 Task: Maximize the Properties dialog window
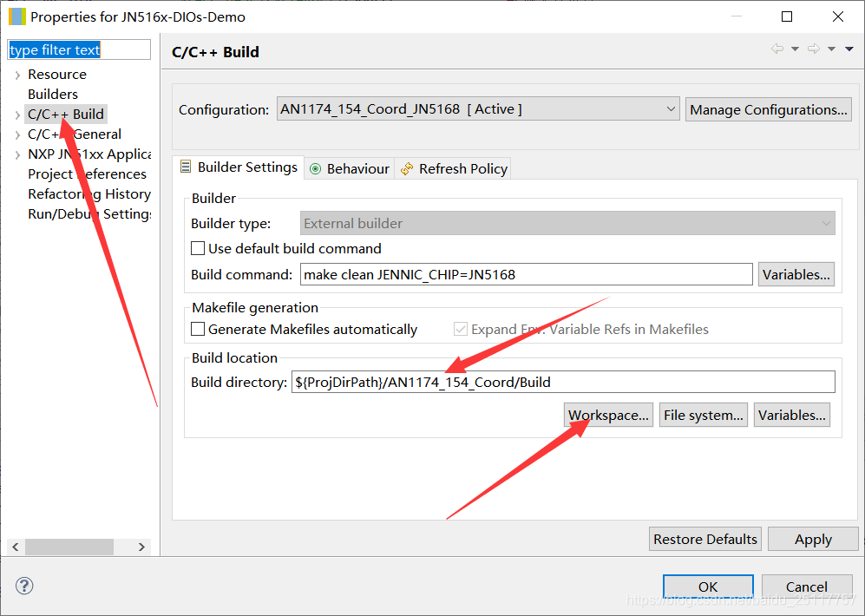click(x=787, y=16)
